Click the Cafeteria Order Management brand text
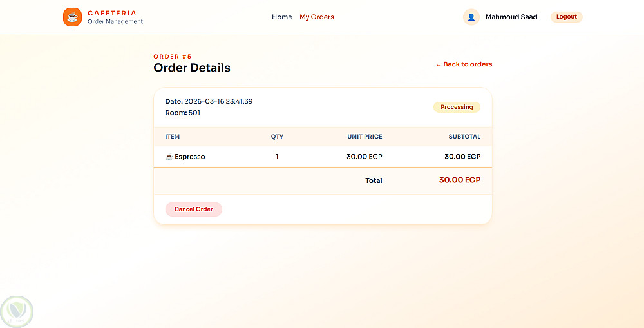The image size is (644, 328). (x=115, y=17)
